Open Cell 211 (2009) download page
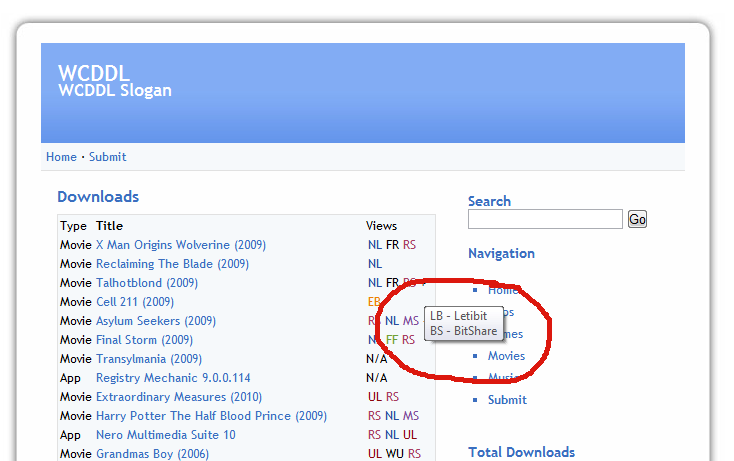The width and height of the screenshot is (734, 461). click(x=134, y=302)
